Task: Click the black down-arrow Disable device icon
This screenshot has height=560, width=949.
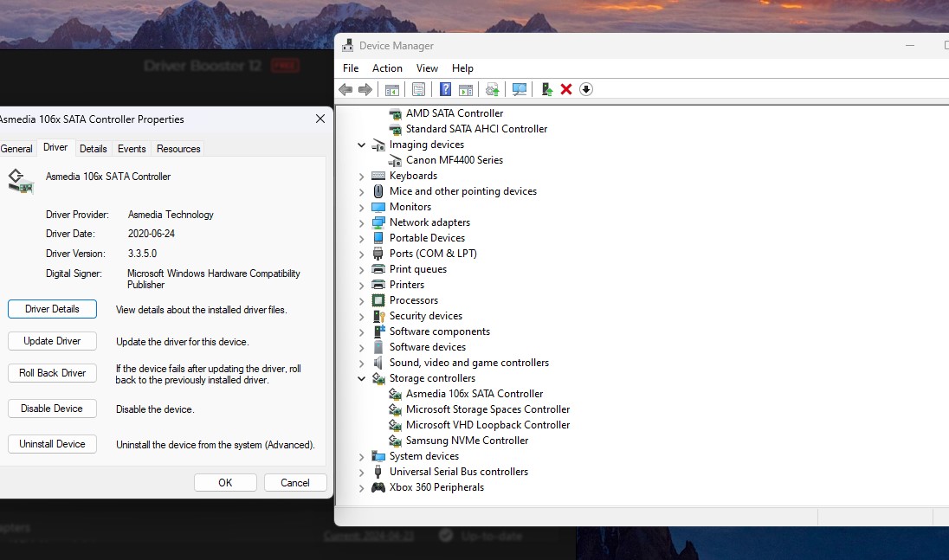Action: coord(586,89)
